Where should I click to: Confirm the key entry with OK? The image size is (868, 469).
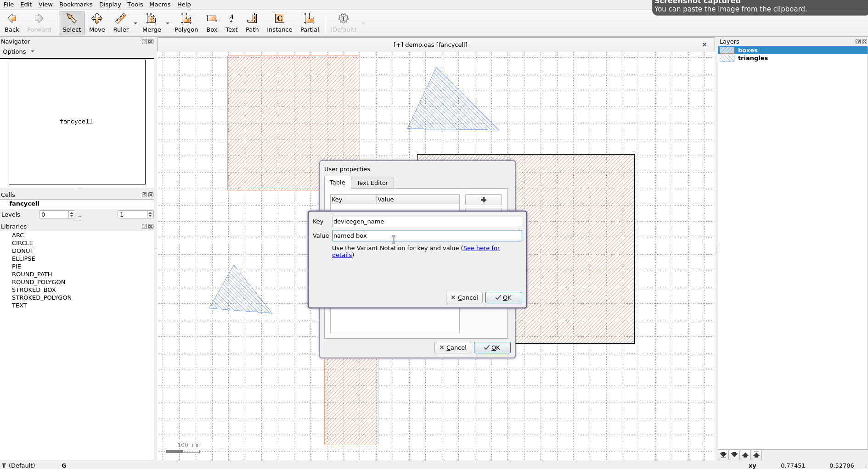503,297
